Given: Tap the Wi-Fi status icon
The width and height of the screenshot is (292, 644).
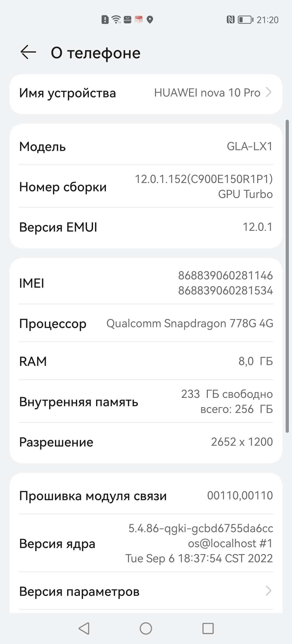Looking at the screenshot, I should click(116, 19).
